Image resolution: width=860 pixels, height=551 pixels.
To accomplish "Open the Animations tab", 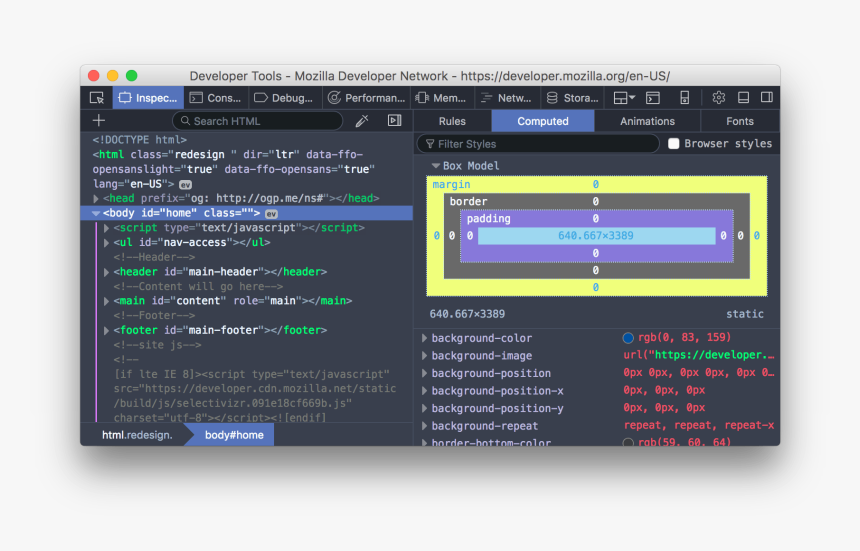I will pyautogui.click(x=647, y=121).
